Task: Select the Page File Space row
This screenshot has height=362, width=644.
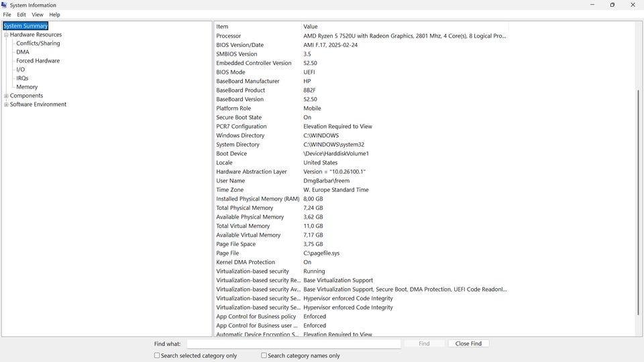Action: [361, 244]
